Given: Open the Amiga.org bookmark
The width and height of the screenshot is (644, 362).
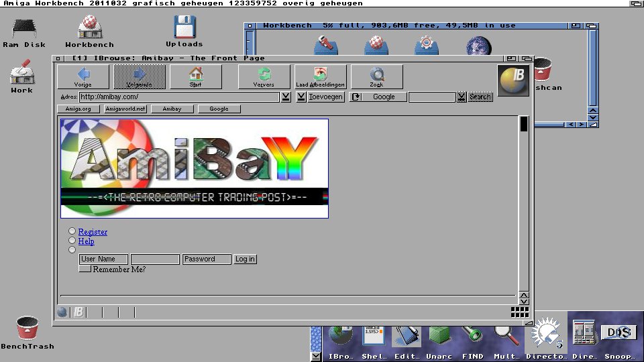Looking at the screenshot, I should pos(78,109).
